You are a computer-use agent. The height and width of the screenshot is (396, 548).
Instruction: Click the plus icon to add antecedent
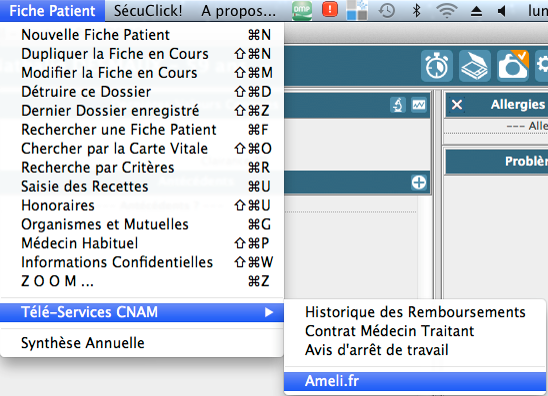tap(419, 182)
